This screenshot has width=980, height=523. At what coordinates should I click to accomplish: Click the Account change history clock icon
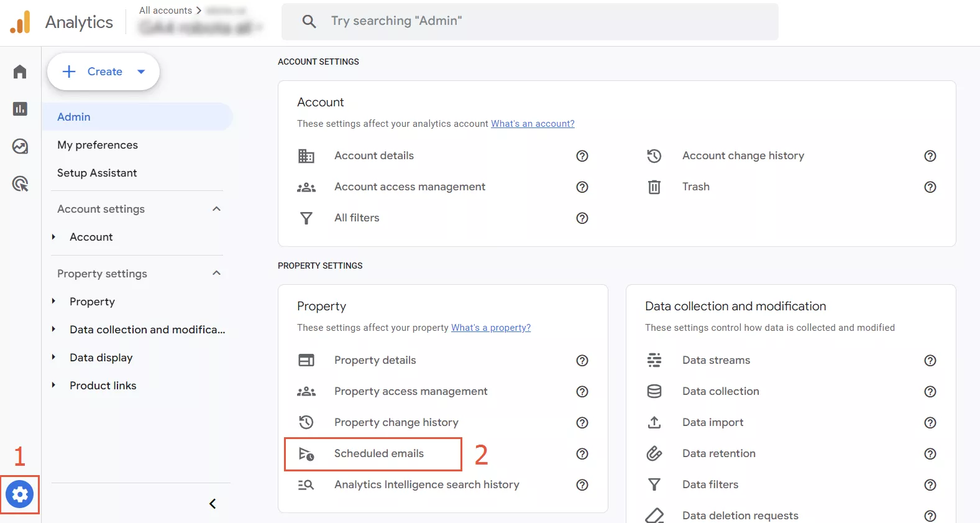tap(654, 155)
